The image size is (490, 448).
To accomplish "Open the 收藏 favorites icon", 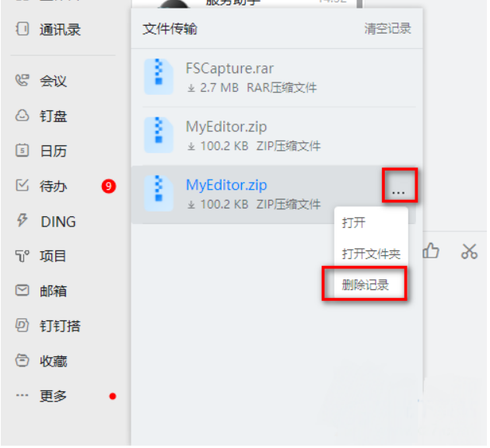I will tap(22, 361).
